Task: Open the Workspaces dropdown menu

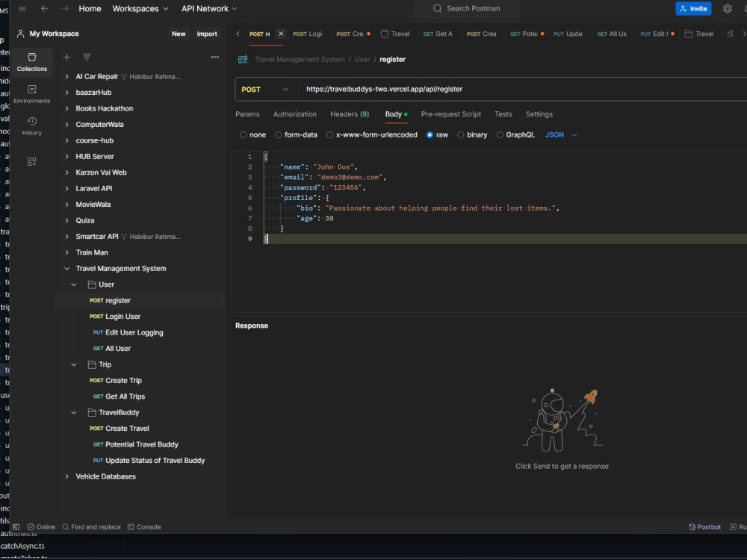Action: [x=140, y=8]
